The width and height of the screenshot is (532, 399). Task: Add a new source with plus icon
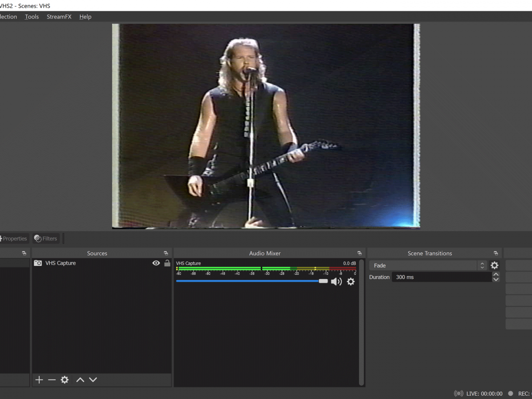point(39,380)
